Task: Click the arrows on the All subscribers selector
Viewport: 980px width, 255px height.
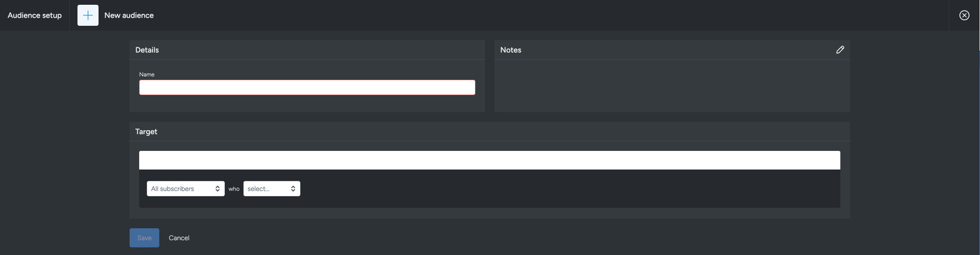Action: [218, 189]
